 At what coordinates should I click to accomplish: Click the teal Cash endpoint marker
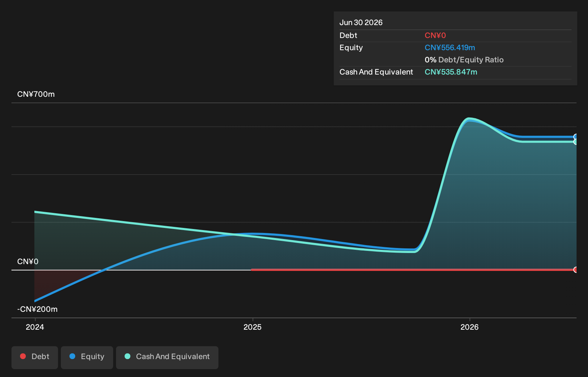tap(575, 142)
